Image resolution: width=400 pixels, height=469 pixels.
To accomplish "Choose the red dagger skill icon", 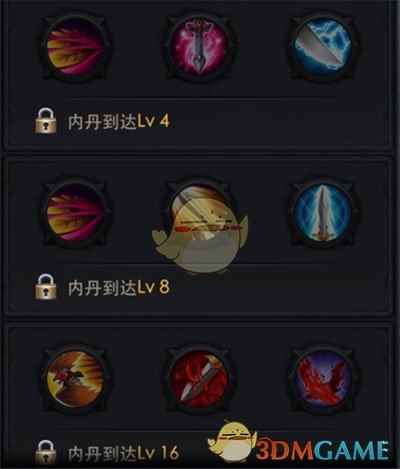I will click(x=199, y=378).
